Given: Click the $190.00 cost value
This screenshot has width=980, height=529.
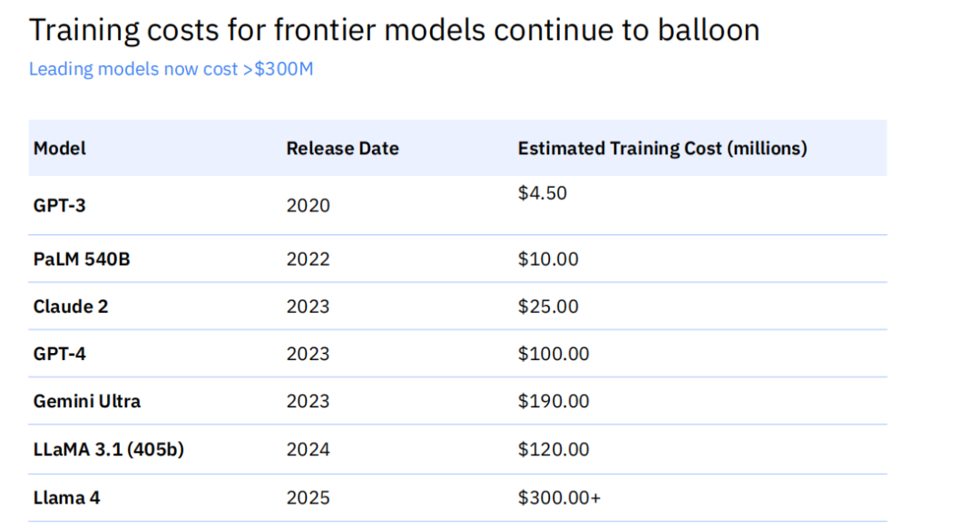Looking at the screenshot, I should (x=554, y=401).
